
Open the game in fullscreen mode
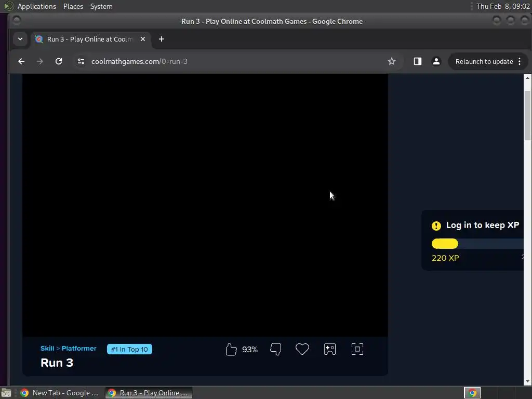click(357, 349)
